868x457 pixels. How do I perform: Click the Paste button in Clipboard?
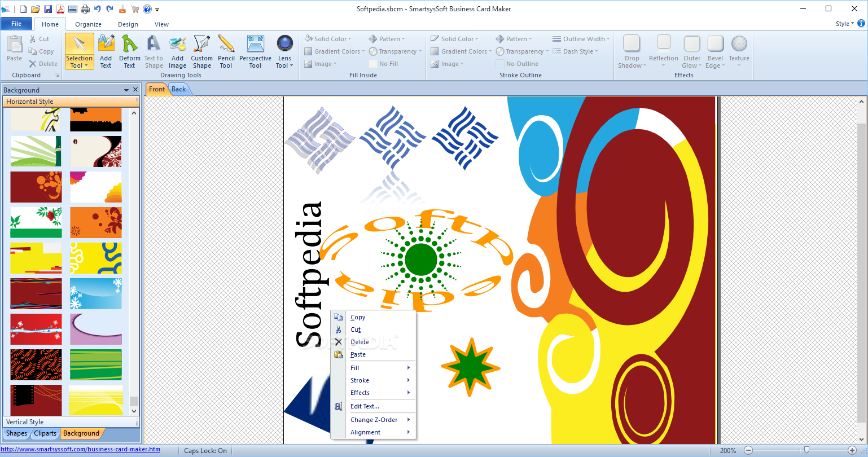[x=14, y=49]
